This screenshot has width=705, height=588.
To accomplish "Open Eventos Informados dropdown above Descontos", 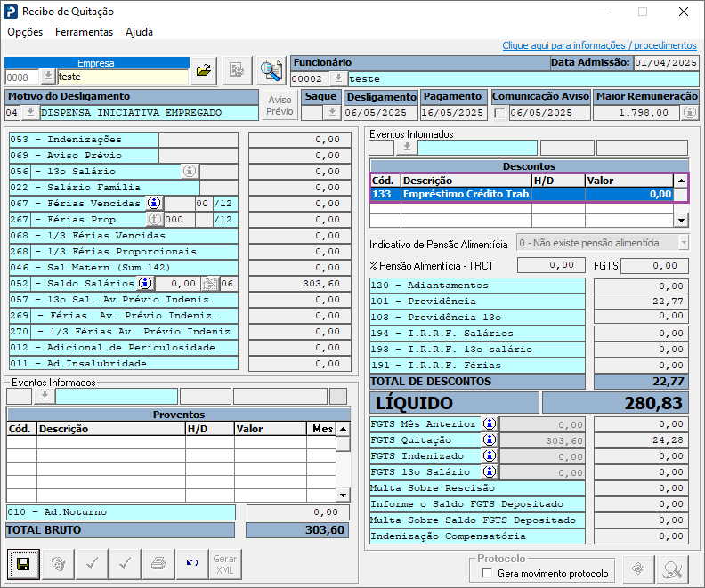I will pos(407,148).
